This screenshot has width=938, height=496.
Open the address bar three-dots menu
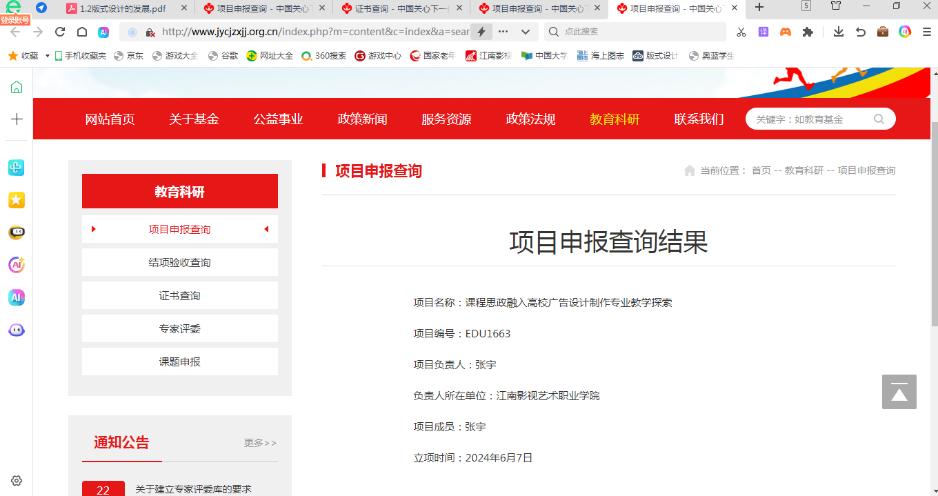(x=504, y=32)
